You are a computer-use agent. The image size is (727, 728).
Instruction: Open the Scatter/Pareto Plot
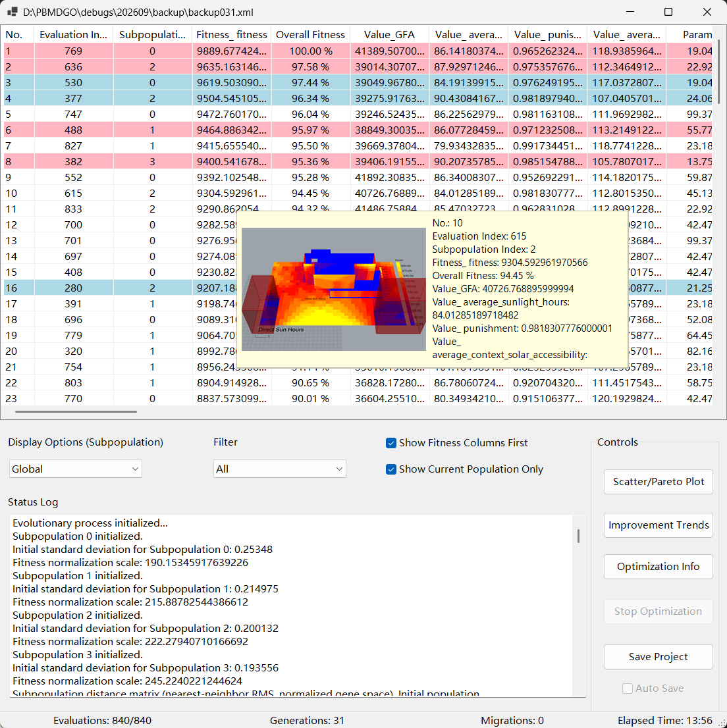click(659, 482)
